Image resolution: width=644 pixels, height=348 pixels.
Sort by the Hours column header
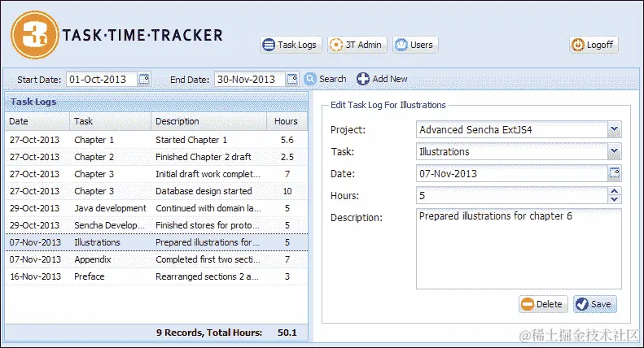point(287,121)
